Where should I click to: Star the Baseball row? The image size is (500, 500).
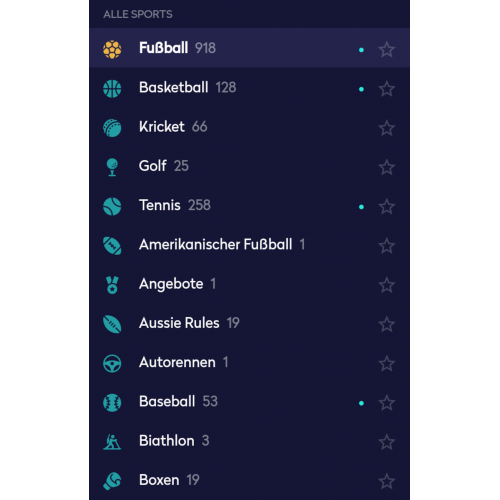387,403
